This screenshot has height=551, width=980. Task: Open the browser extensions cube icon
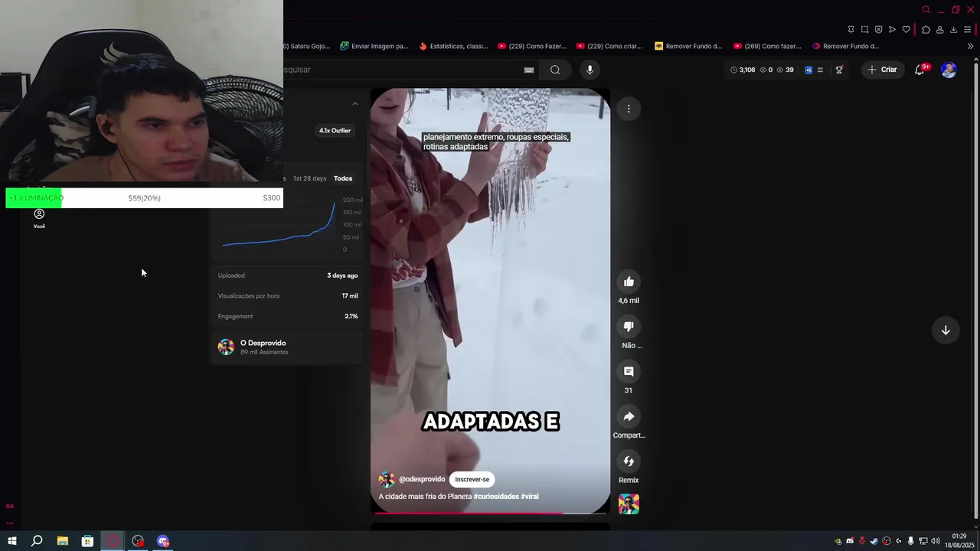[x=926, y=29]
